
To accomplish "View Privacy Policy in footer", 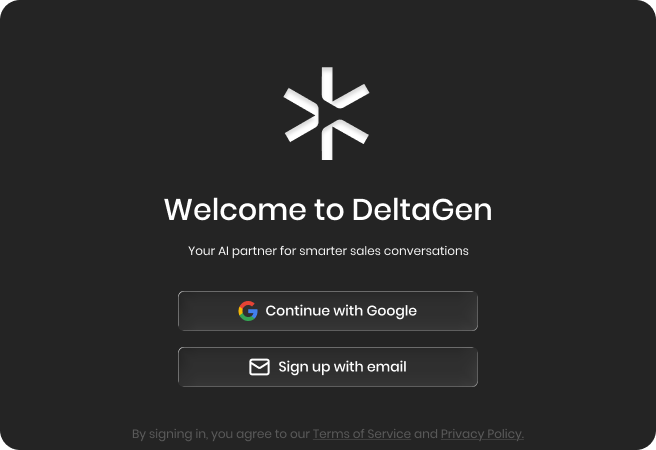I will coord(482,434).
